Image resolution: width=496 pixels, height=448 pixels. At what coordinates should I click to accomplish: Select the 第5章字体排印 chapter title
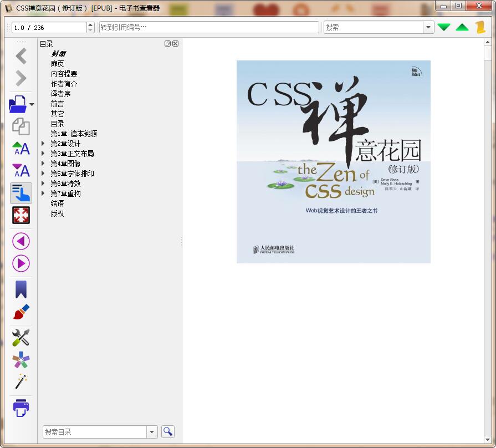click(73, 174)
